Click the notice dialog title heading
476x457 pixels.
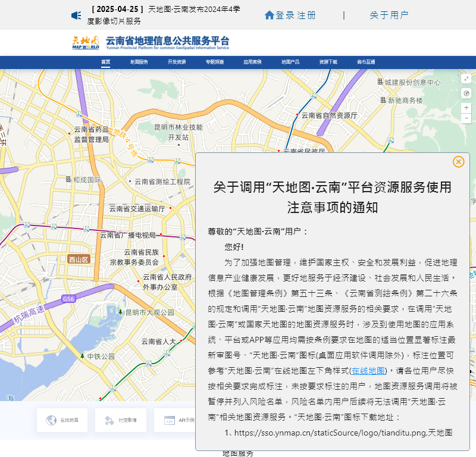pos(333,197)
